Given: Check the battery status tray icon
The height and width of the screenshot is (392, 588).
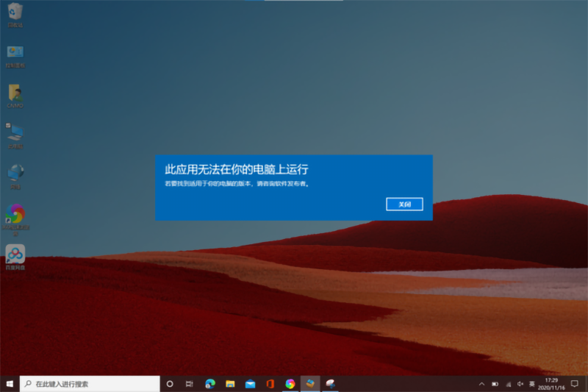Looking at the screenshot, I should pos(495,384).
